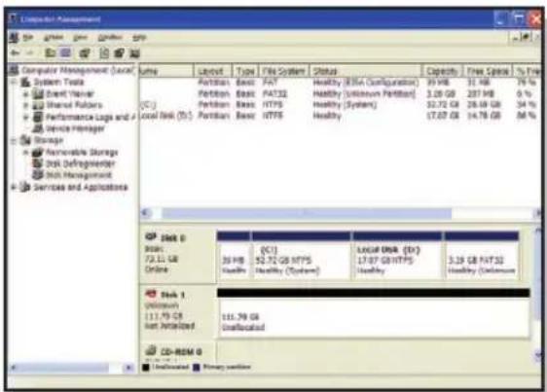Screen dimensions: 547x392
Task: Click the FAT32 file system cell
Action: (274, 93)
